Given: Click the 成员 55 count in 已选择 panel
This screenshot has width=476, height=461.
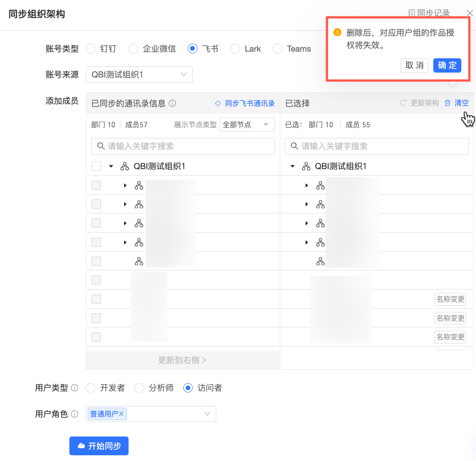Looking at the screenshot, I should coord(358,125).
